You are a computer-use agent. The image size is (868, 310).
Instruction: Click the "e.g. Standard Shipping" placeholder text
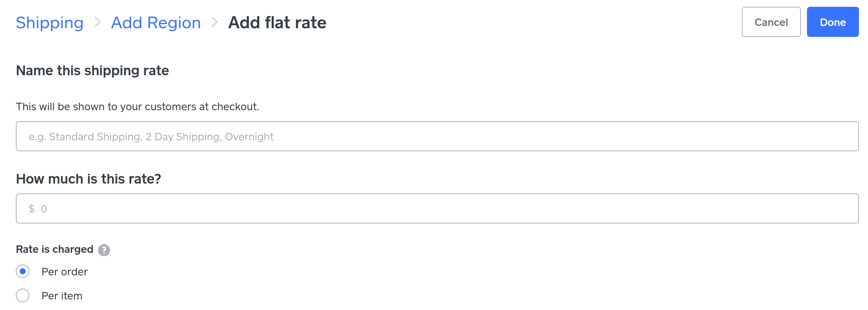151,137
